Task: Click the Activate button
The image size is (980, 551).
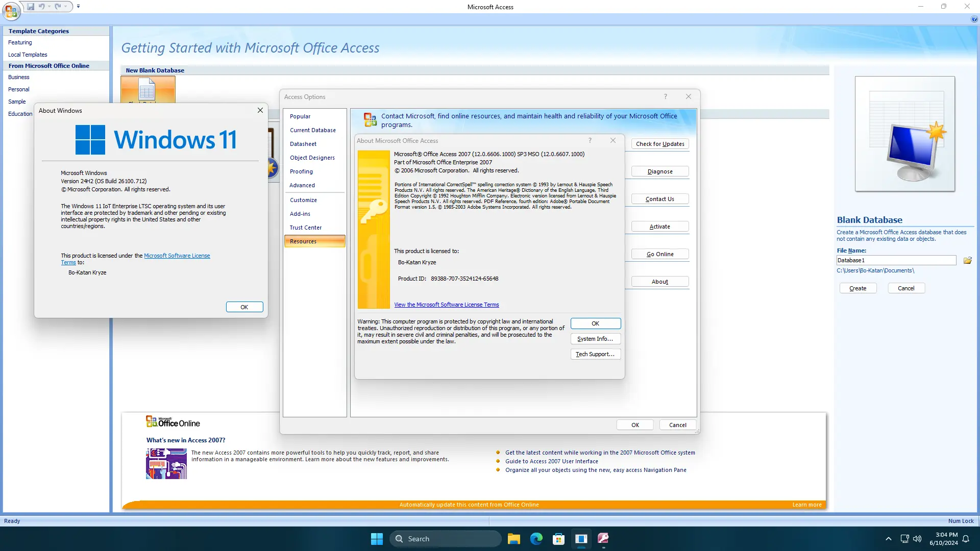Action: (660, 227)
